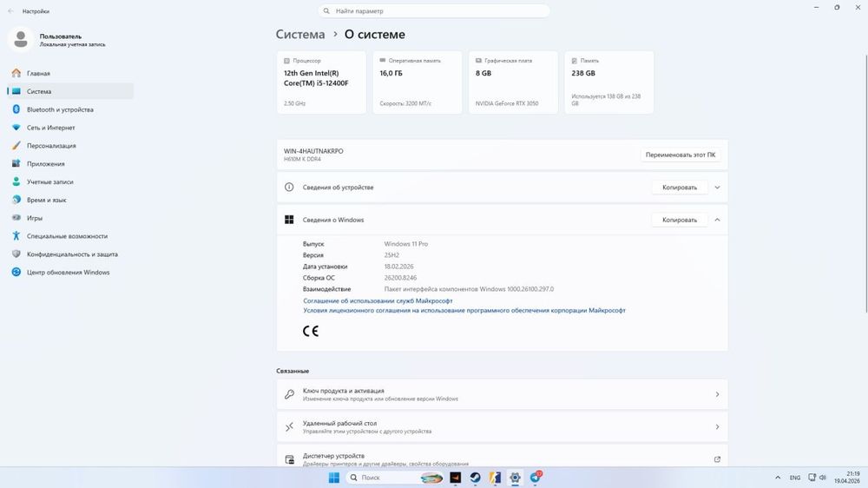Open the Процессор info card
The height and width of the screenshot is (488, 868).
tap(321, 82)
